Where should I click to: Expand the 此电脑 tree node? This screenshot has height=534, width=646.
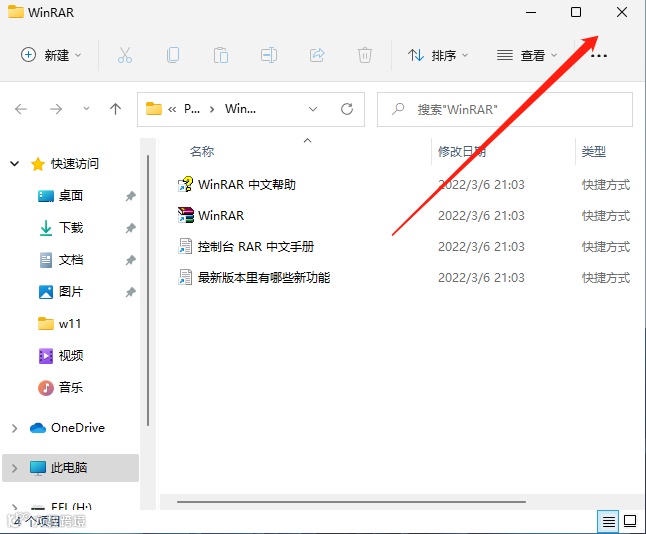pos(14,468)
